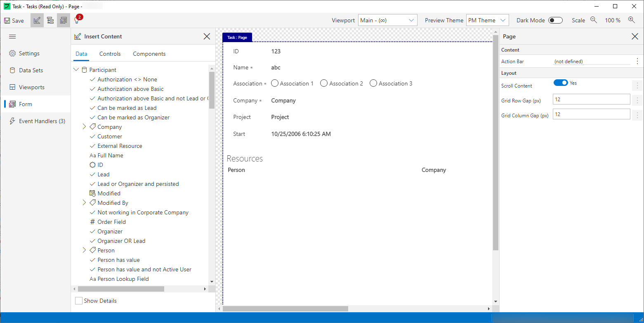644x323 pixels.
Task: Collapse sidebar using the hamburger menu icon
Action: click(x=12, y=37)
